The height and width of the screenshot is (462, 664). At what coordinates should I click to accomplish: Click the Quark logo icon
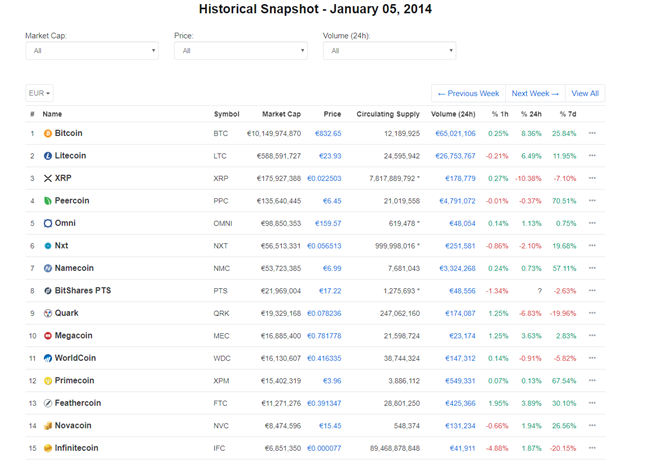(x=48, y=313)
